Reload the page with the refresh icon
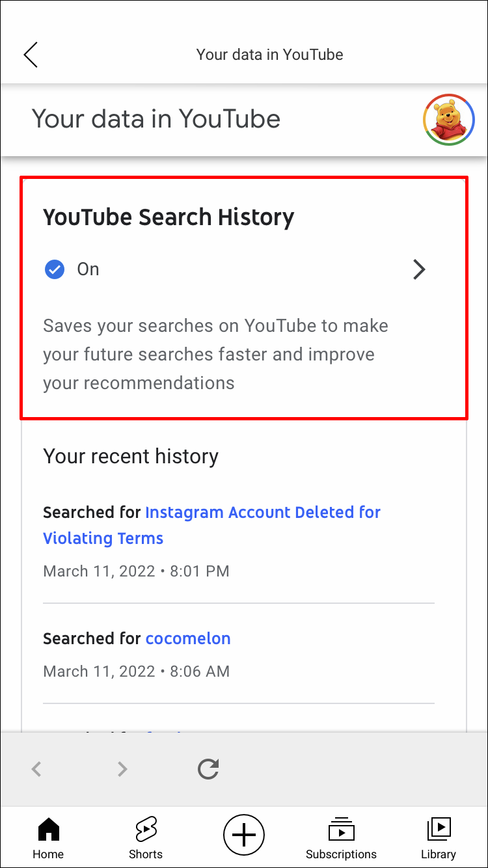This screenshot has width=488, height=868. pos(208,769)
